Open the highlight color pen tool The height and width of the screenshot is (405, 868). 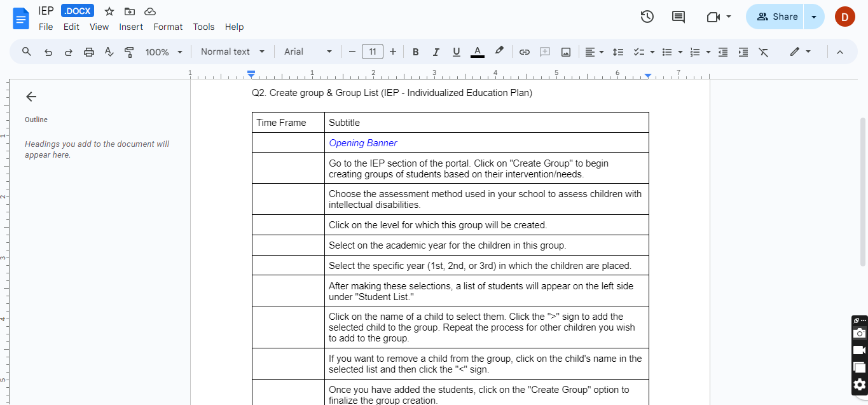point(499,51)
